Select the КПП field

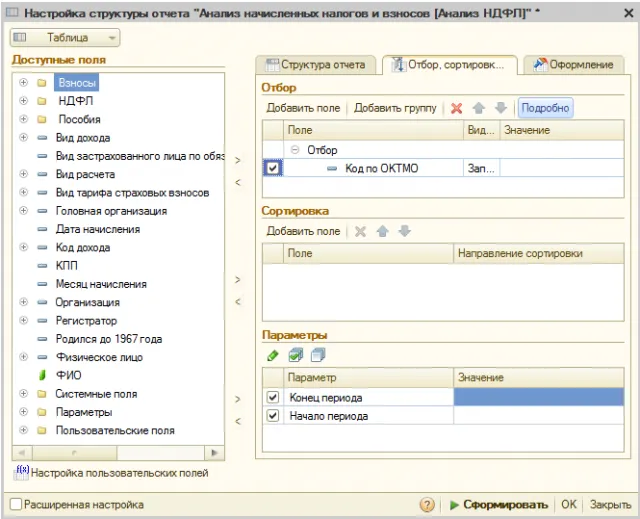pos(67,266)
